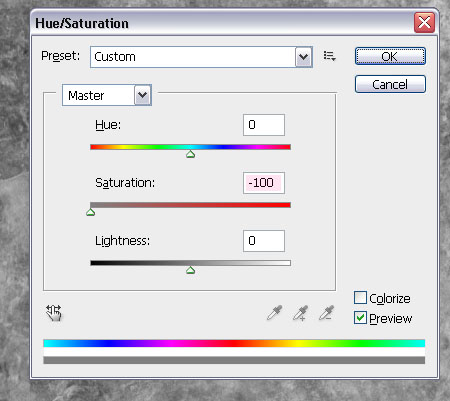Click the Hue/Saturation title bar text

[82, 23]
